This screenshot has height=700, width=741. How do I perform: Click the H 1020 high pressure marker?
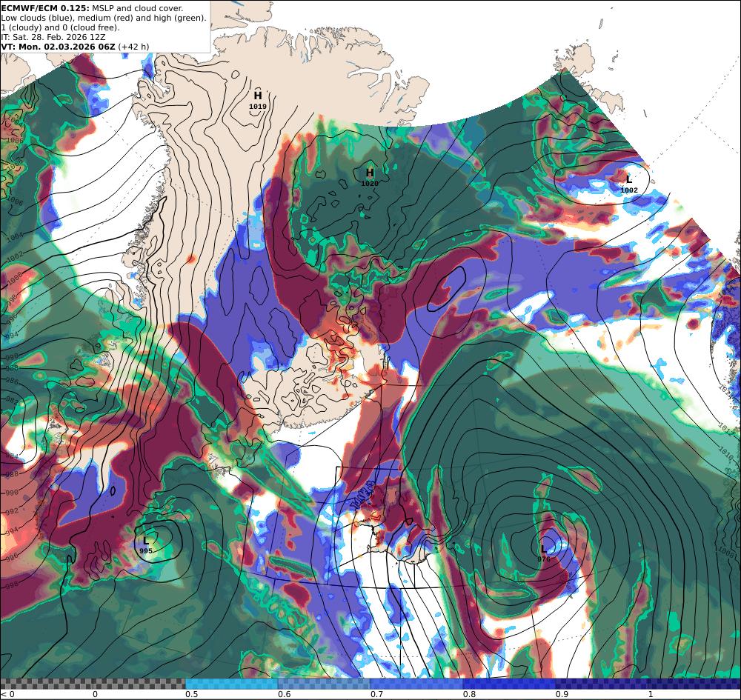click(x=370, y=176)
